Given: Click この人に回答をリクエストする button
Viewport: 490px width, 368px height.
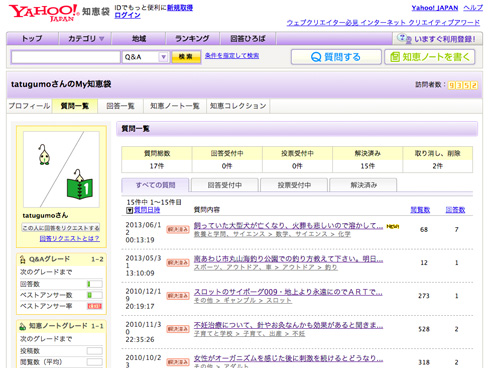Looking at the screenshot, I should 61,228.
